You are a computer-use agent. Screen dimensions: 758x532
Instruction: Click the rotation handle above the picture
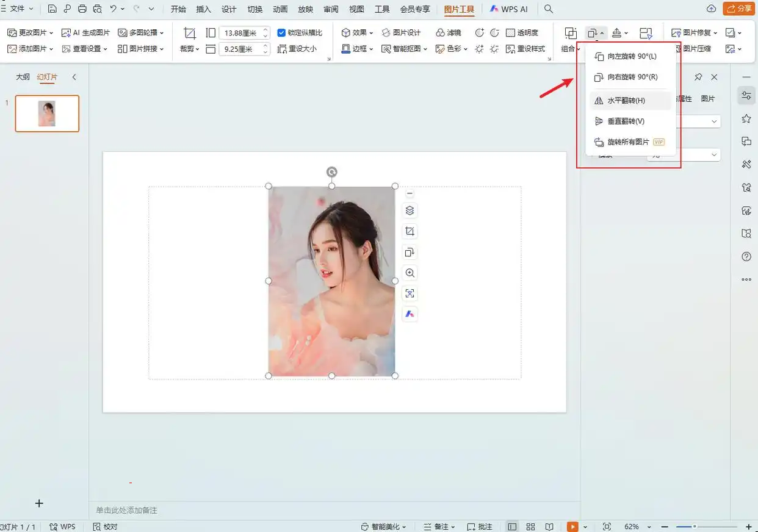(331, 172)
